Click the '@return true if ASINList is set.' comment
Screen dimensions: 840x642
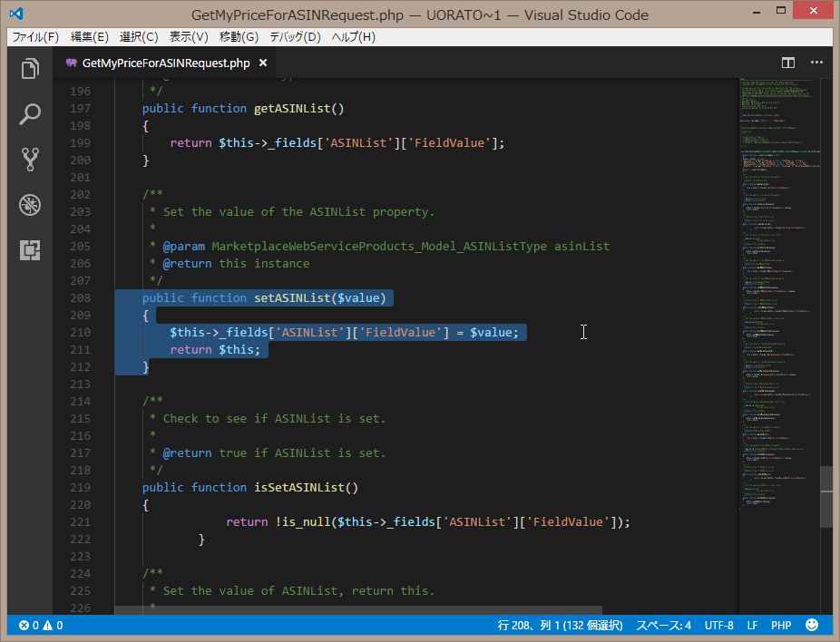click(274, 453)
